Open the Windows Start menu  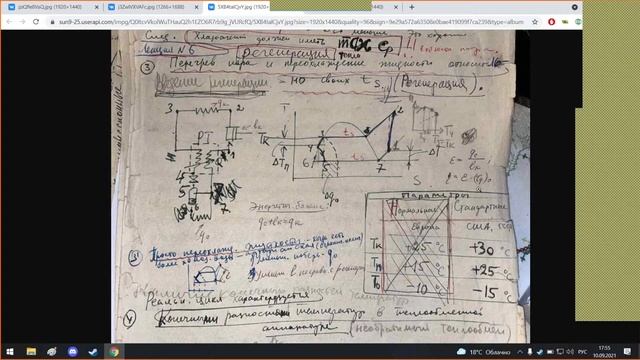[x=10, y=351]
